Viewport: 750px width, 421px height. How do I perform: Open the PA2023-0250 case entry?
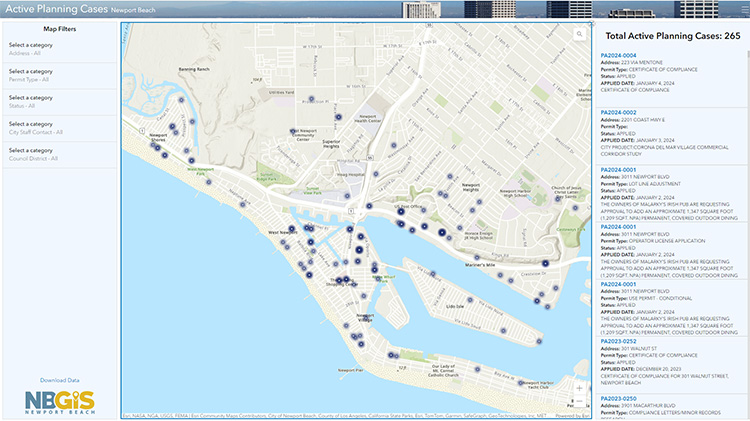[x=618, y=398]
